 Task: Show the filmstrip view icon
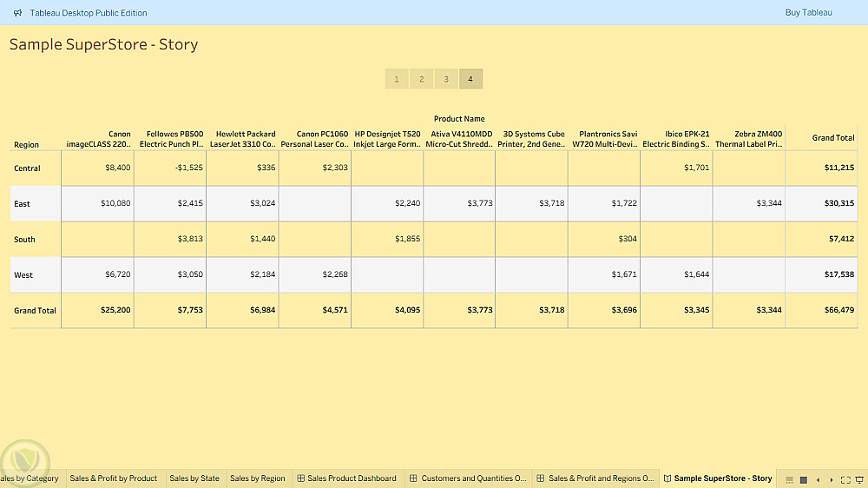point(789,479)
